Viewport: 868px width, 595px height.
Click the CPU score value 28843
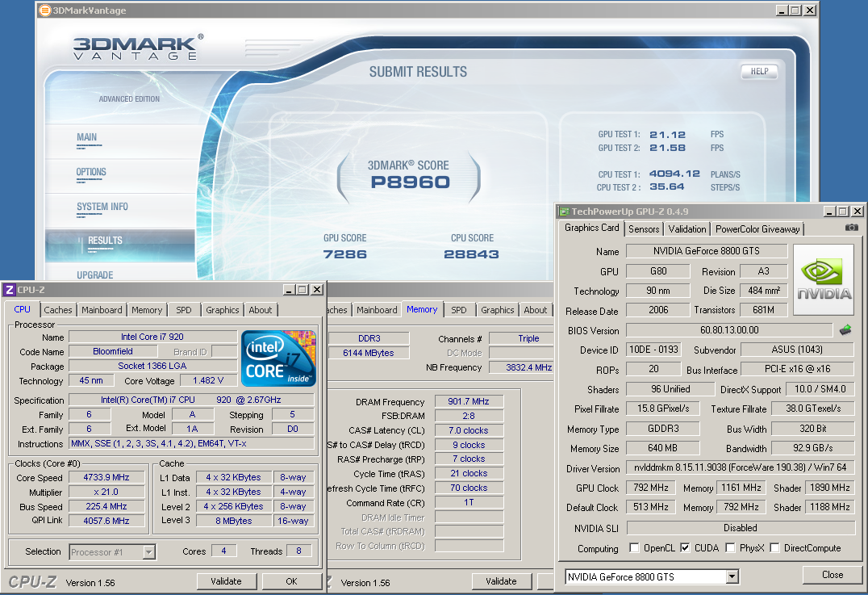point(472,254)
